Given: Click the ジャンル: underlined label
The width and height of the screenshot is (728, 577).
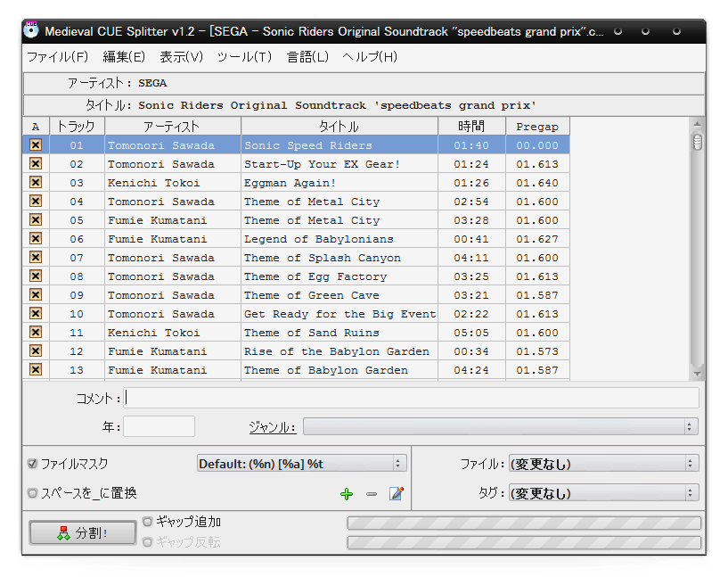Looking at the screenshot, I should coord(273,427).
